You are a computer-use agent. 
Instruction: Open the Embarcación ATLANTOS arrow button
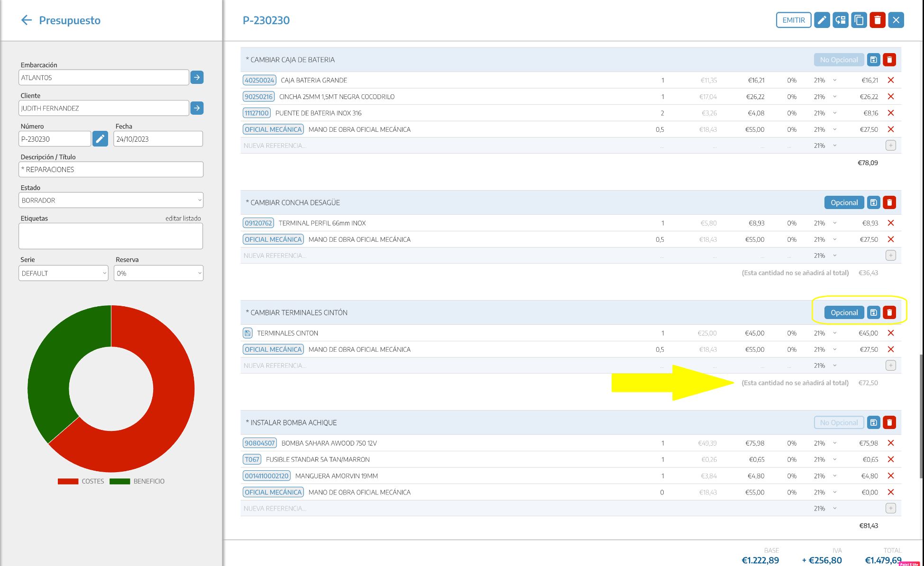[x=197, y=77]
